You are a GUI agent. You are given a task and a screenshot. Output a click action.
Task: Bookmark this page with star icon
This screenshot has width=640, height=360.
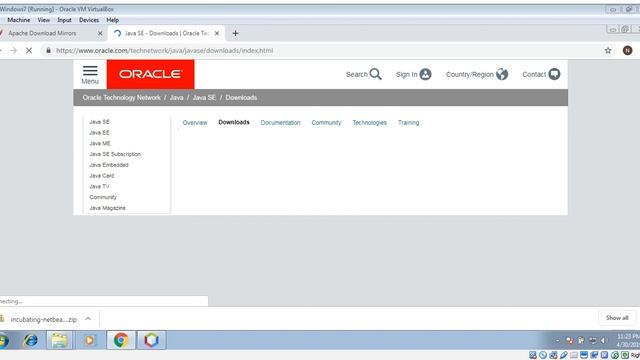(608, 51)
